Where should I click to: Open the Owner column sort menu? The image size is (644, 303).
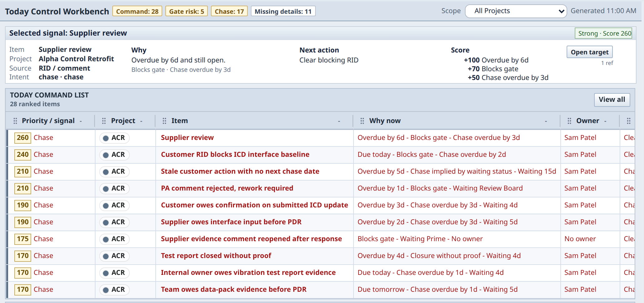605,121
